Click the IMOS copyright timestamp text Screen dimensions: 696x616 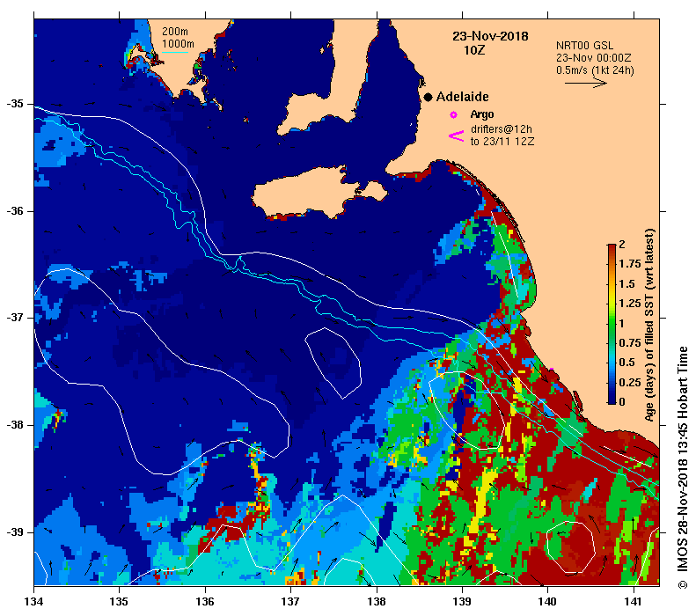tap(682, 466)
